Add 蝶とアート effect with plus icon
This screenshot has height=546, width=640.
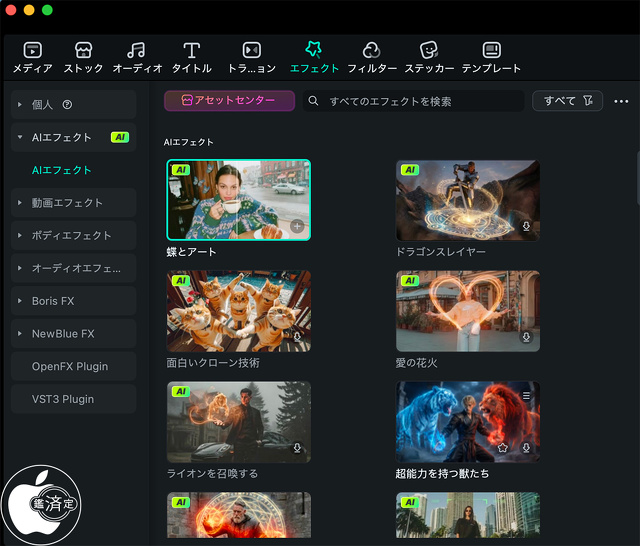point(297,226)
